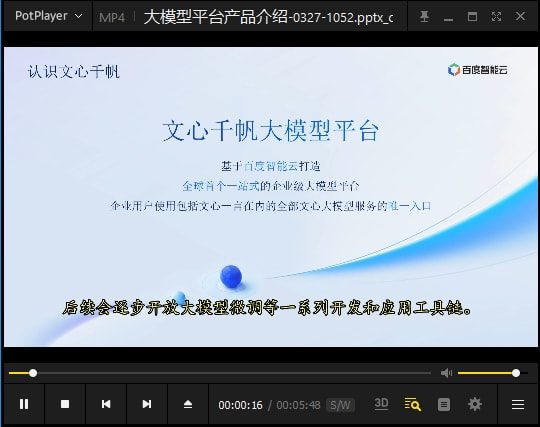Adjust the yellow volume slider

[493, 373]
